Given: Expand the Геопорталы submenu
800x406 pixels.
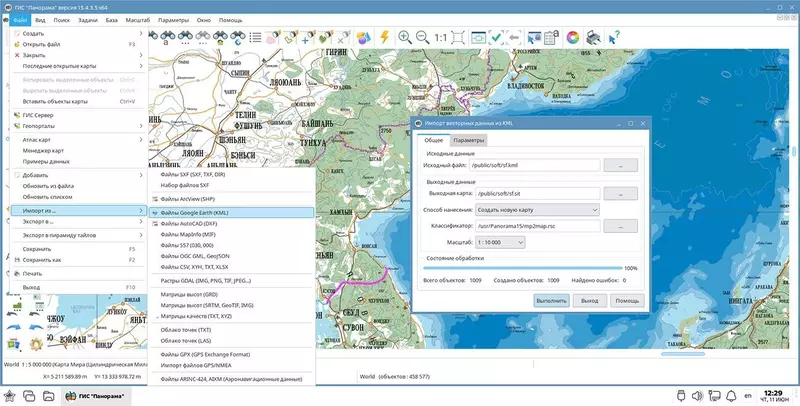Looking at the screenshot, I should 79,126.
